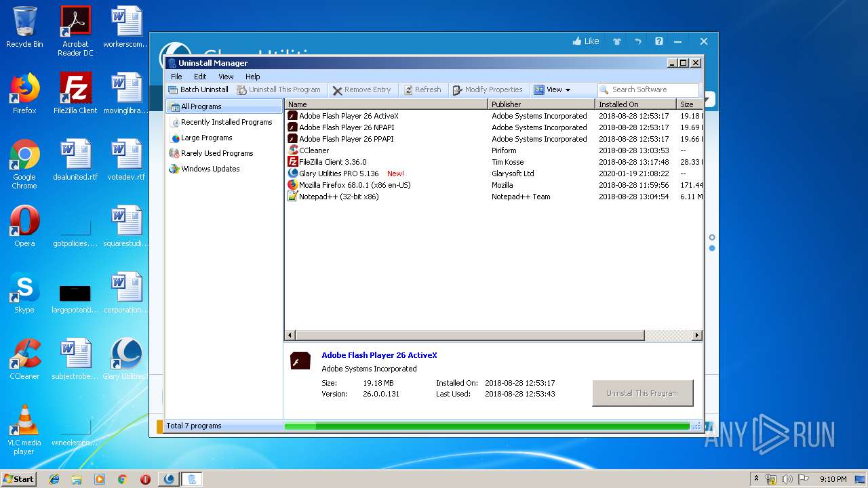
Task: Click the Remove Entry toolbar button
Action: (x=362, y=89)
